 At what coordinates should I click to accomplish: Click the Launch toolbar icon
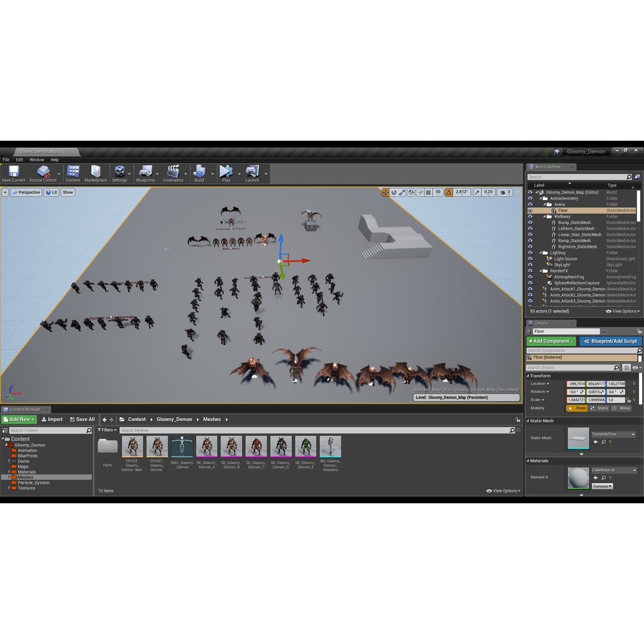[252, 174]
